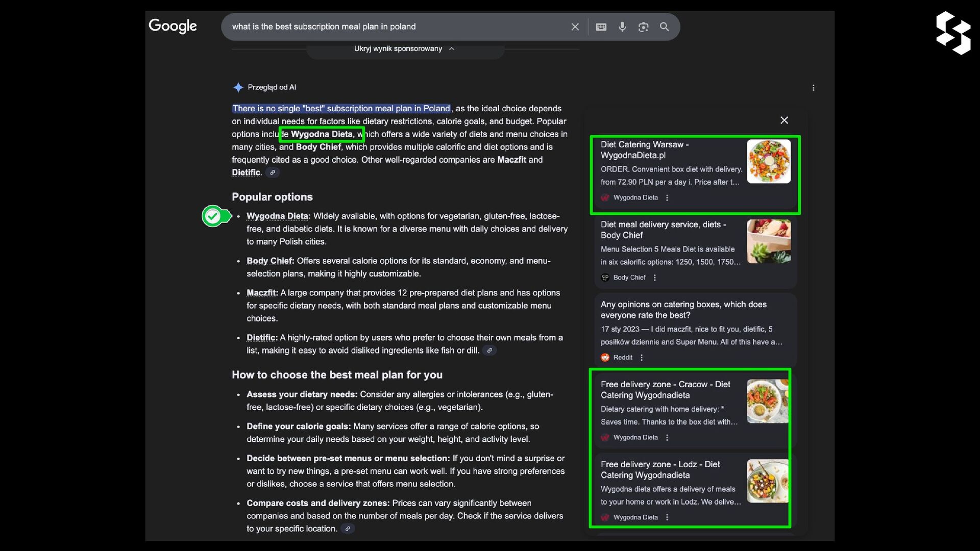
Task: Click the Body Chief underlined link
Action: [269, 261]
